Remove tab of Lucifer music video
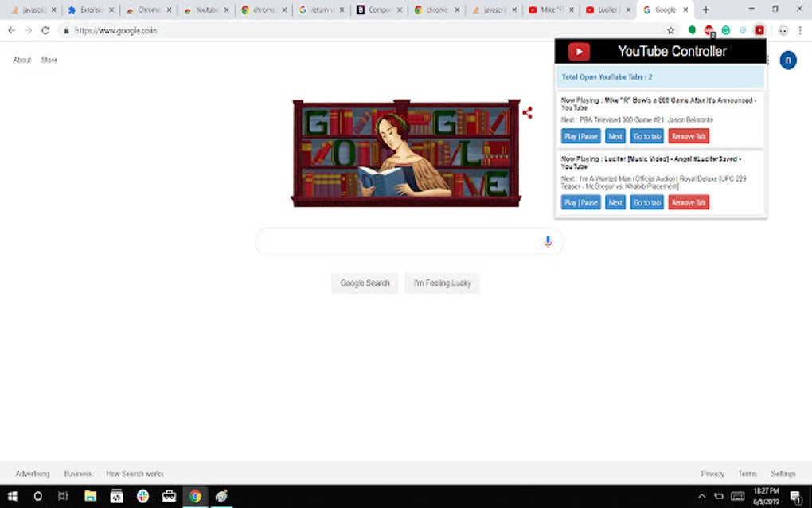The image size is (812, 508). pyautogui.click(x=689, y=202)
